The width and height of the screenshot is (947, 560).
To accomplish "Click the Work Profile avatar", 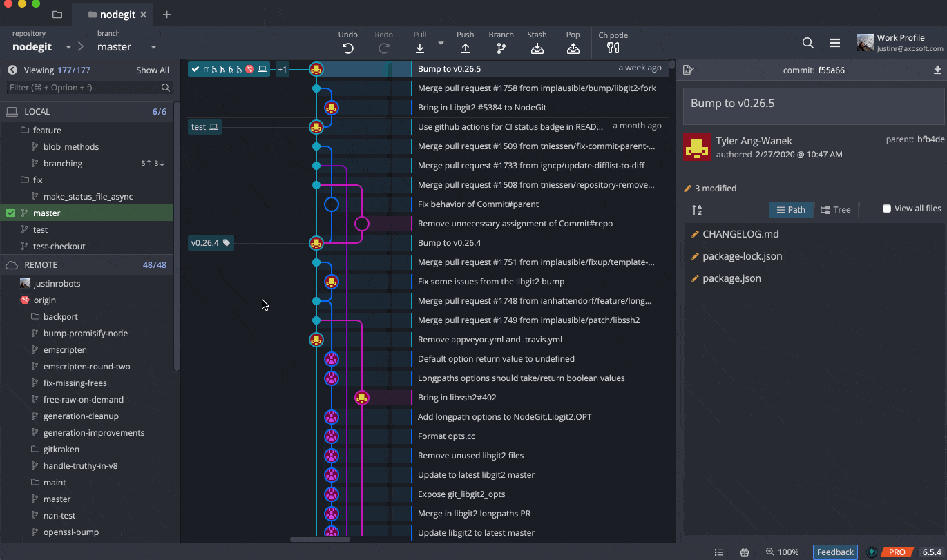I will 865,43.
